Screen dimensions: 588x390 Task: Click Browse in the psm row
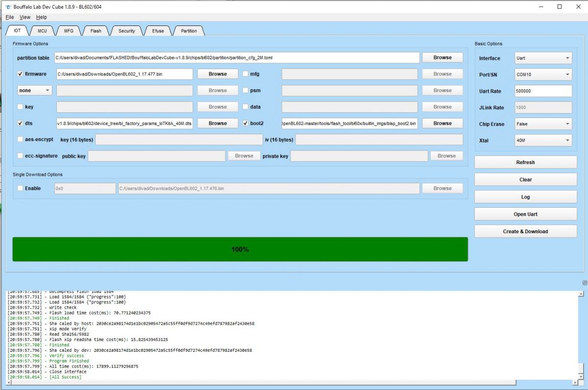[442, 90]
